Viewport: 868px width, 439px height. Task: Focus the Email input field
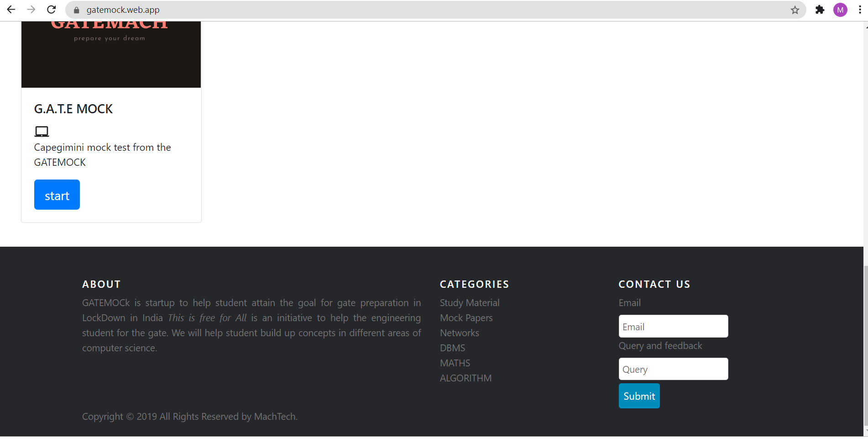(673, 327)
